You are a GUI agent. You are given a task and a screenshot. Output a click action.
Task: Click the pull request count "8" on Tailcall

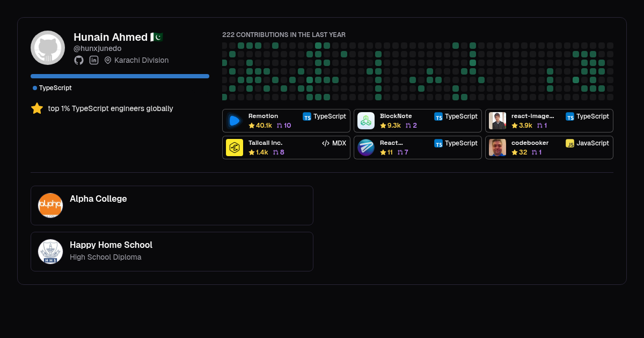[282, 152]
